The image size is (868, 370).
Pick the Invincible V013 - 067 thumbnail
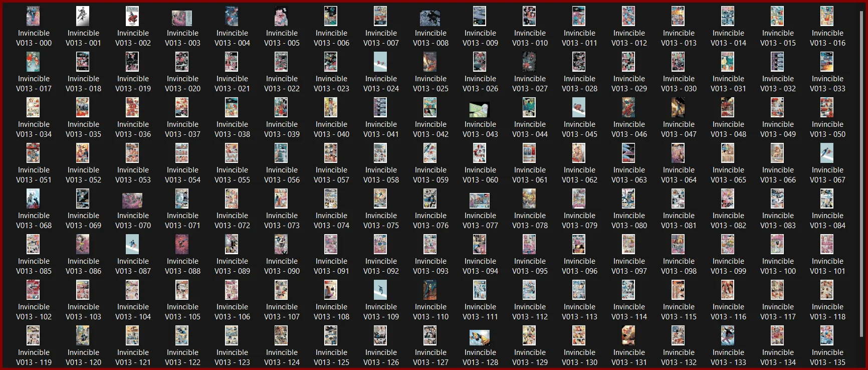point(827,153)
